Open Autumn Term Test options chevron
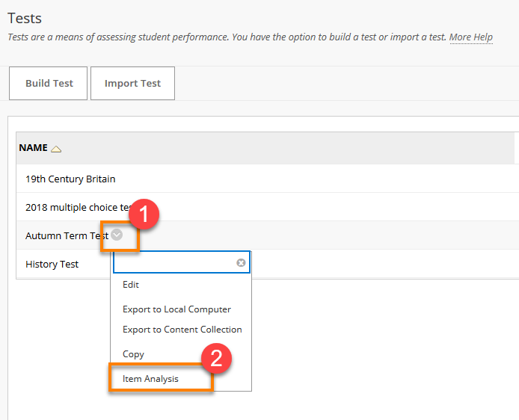Image resolution: width=519 pixels, height=420 pixels. tap(117, 235)
